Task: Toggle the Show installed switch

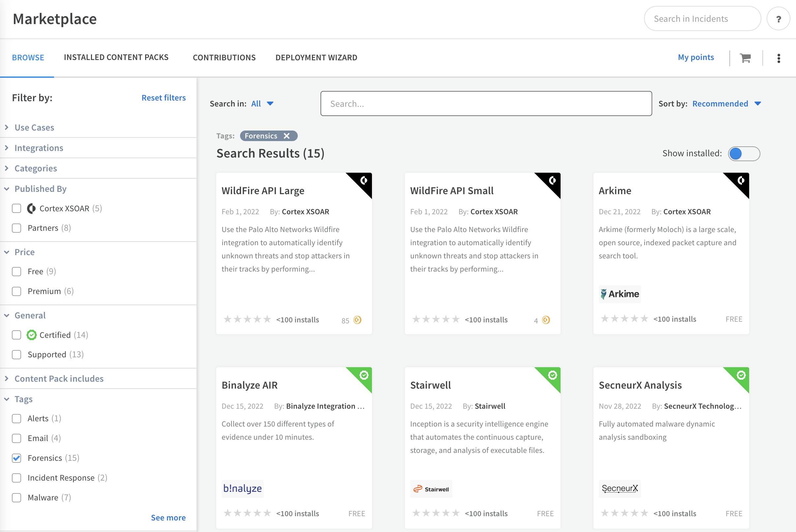Action: (744, 153)
